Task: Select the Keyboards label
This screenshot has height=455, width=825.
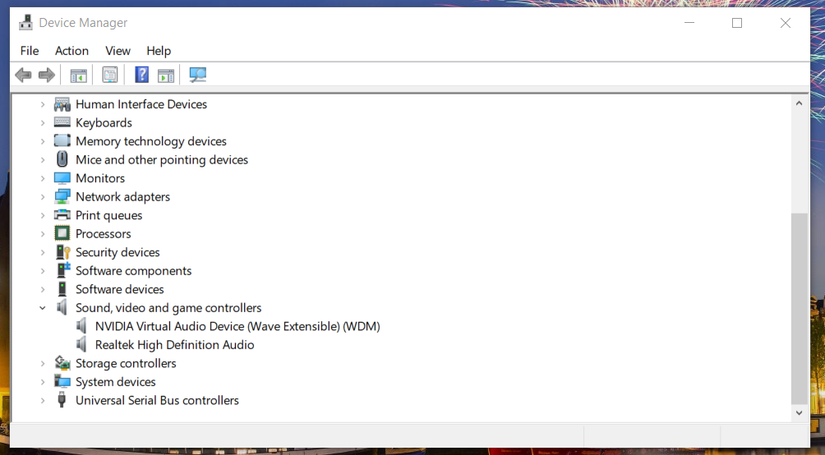Action: pos(104,123)
